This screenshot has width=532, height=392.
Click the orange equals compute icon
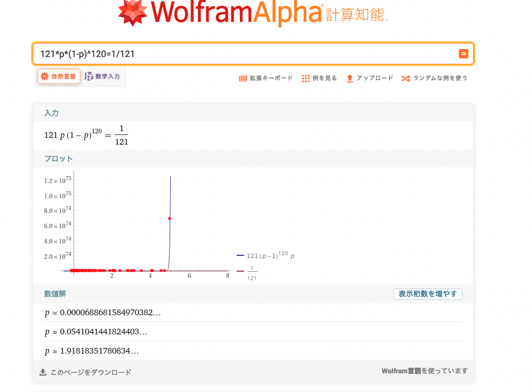point(464,54)
